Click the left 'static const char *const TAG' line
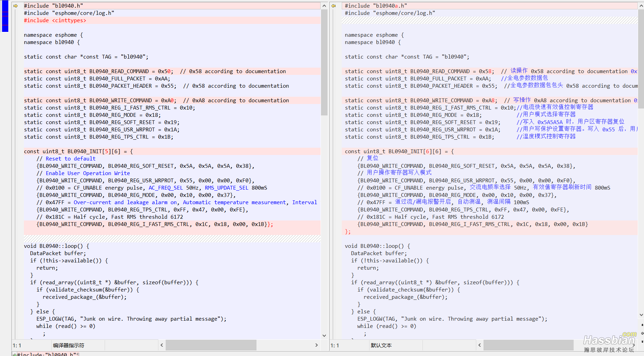Viewport: 644px width, 356px height. pyautogui.click(x=86, y=57)
